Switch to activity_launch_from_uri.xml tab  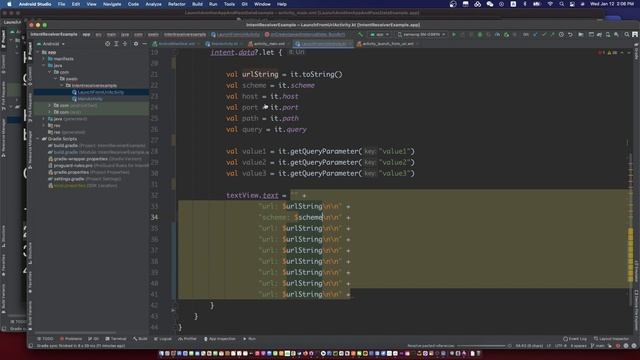click(387, 44)
